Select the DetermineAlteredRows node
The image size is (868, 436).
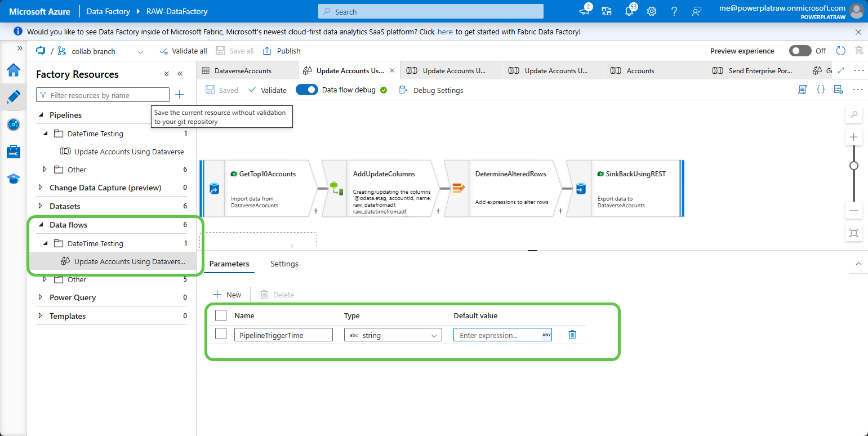(502, 188)
